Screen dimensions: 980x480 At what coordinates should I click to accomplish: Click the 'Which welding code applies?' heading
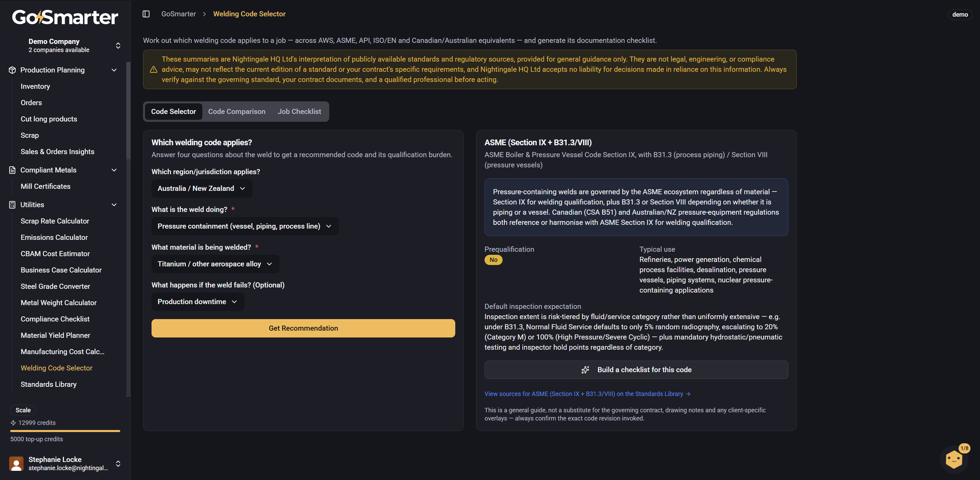pos(202,143)
